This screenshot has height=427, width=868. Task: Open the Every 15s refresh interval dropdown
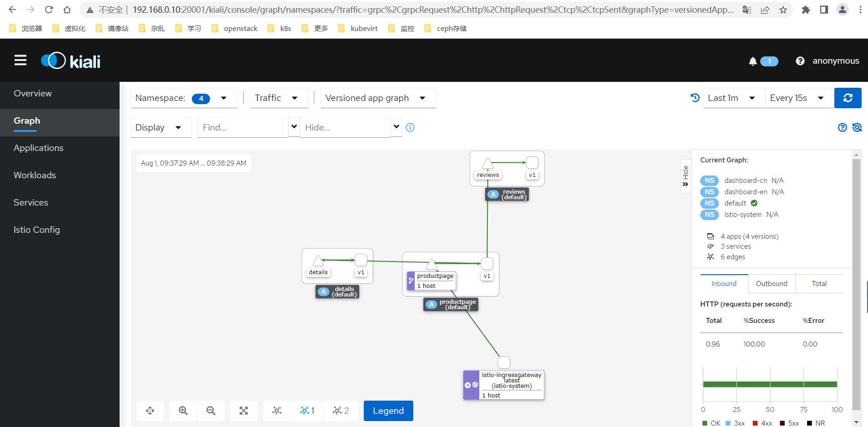[799, 98]
